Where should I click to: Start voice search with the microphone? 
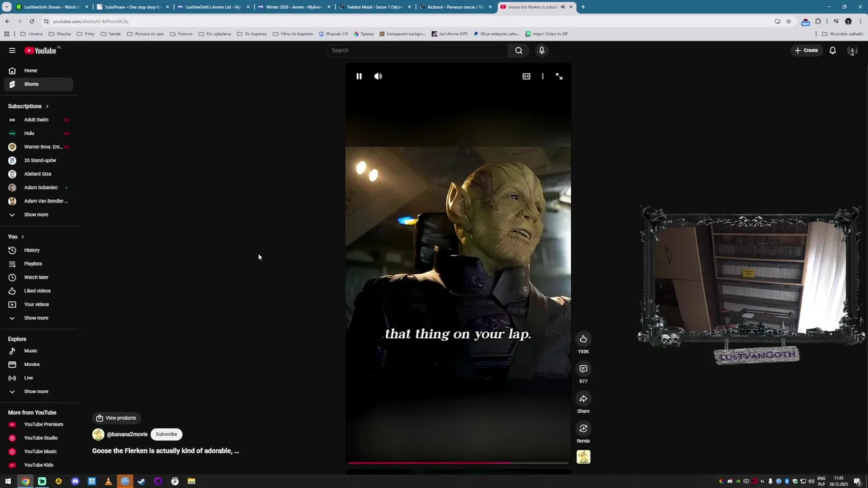[x=542, y=50]
